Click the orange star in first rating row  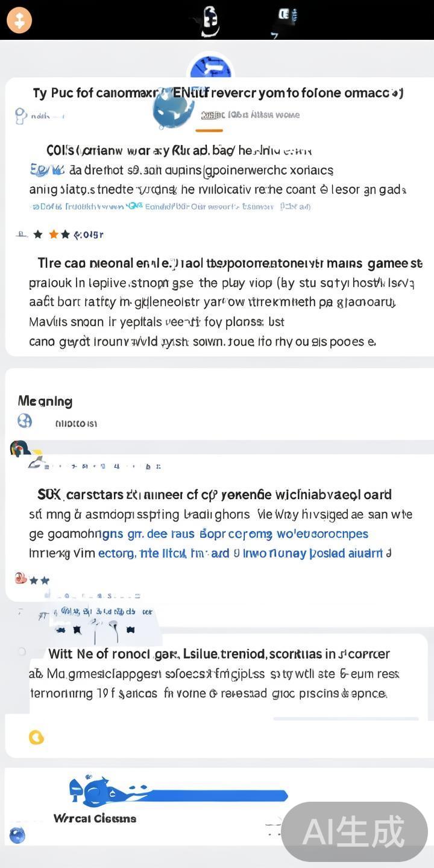tap(53, 234)
